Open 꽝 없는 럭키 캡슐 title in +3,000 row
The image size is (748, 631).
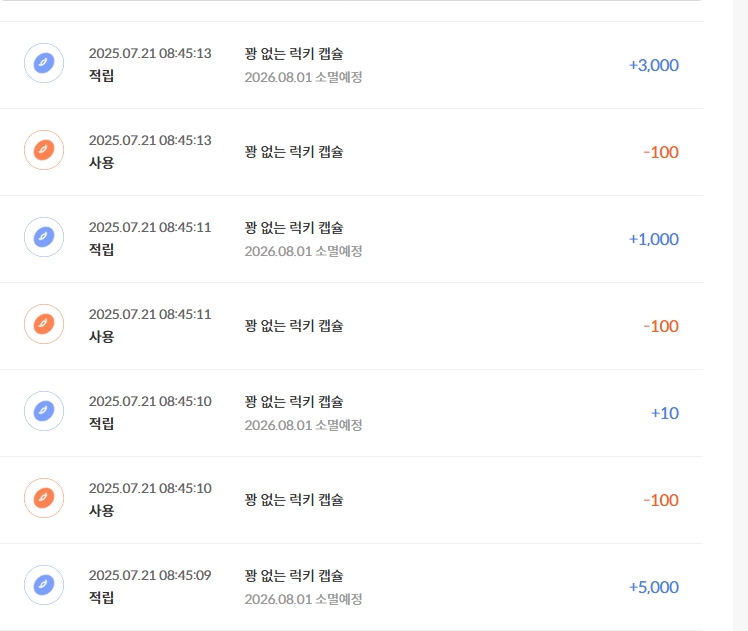pos(294,53)
